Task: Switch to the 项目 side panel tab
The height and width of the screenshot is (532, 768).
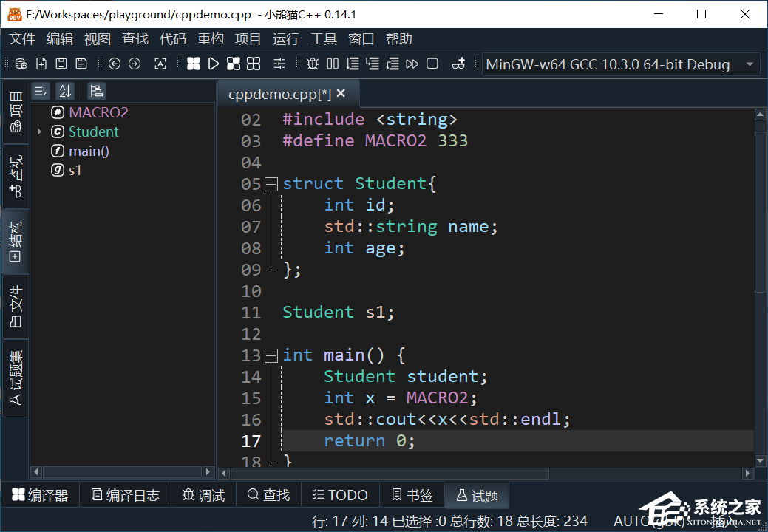Action: point(16,112)
